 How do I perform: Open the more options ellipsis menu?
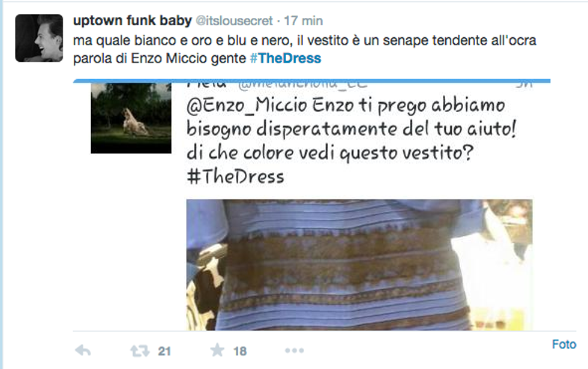point(295,350)
